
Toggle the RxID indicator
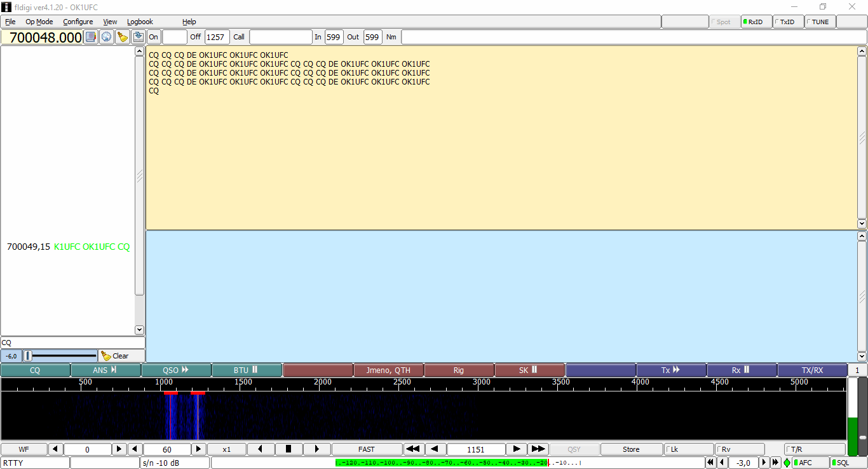[x=756, y=22]
